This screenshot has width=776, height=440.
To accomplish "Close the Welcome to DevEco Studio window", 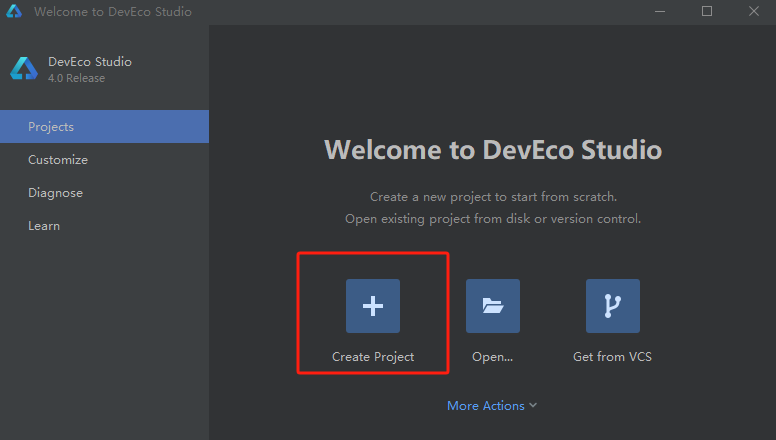I will [x=754, y=11].
